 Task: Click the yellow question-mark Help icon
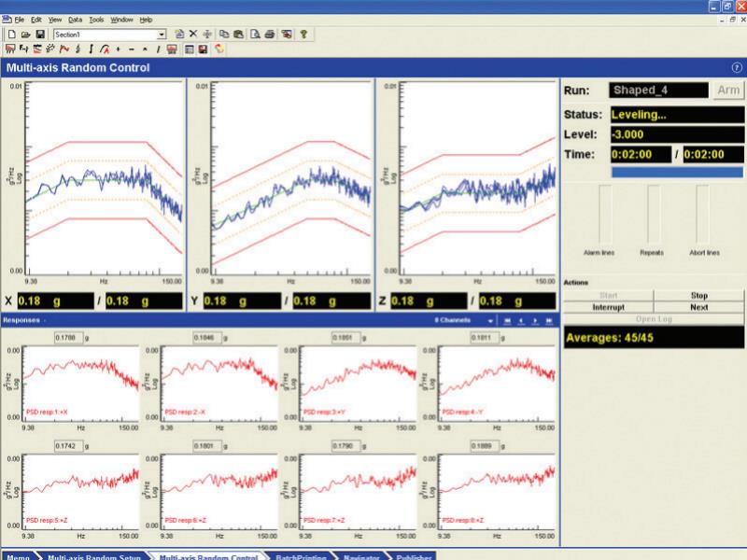coord(303,35)
